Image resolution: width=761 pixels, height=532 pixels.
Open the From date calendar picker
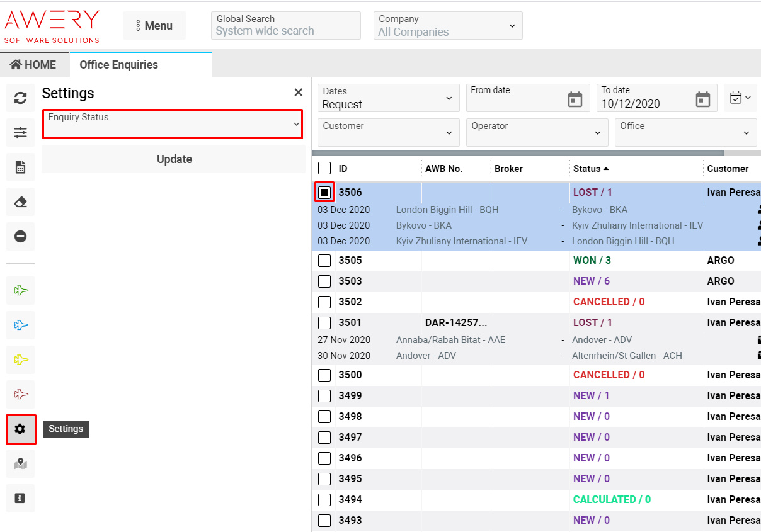pos(575,99)
